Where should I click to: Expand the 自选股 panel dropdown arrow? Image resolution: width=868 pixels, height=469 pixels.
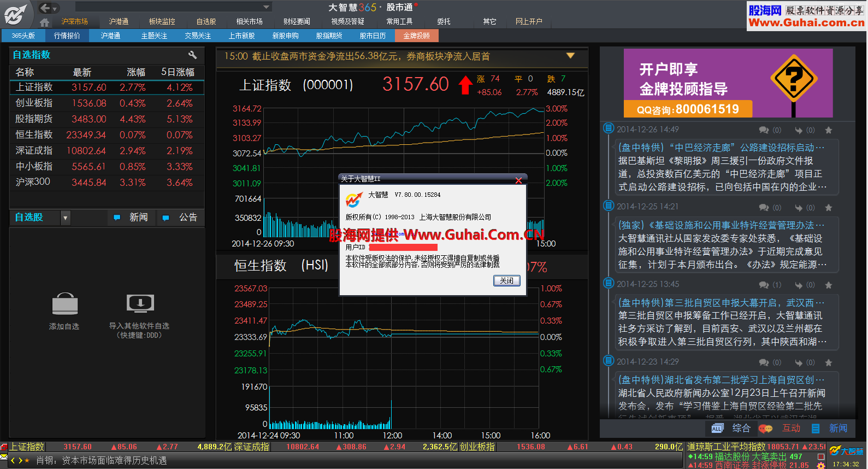point(66,218)
